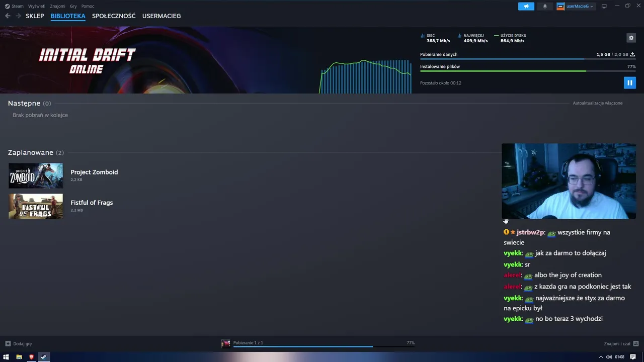Show hidden tray icons chevron
644x362 pixels.
coord(601,357)
